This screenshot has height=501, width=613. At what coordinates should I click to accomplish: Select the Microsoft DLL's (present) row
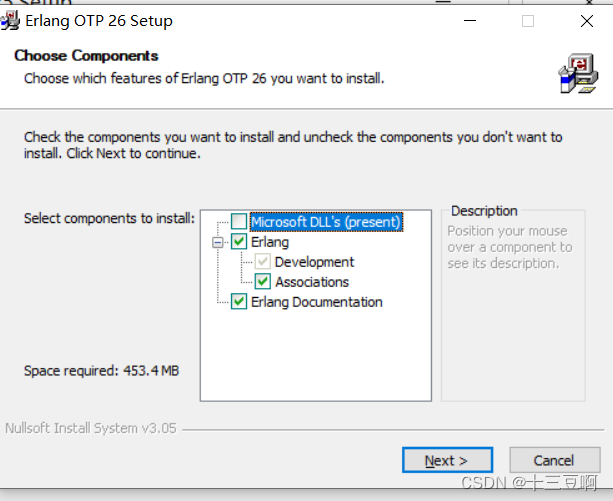(326, 222)
